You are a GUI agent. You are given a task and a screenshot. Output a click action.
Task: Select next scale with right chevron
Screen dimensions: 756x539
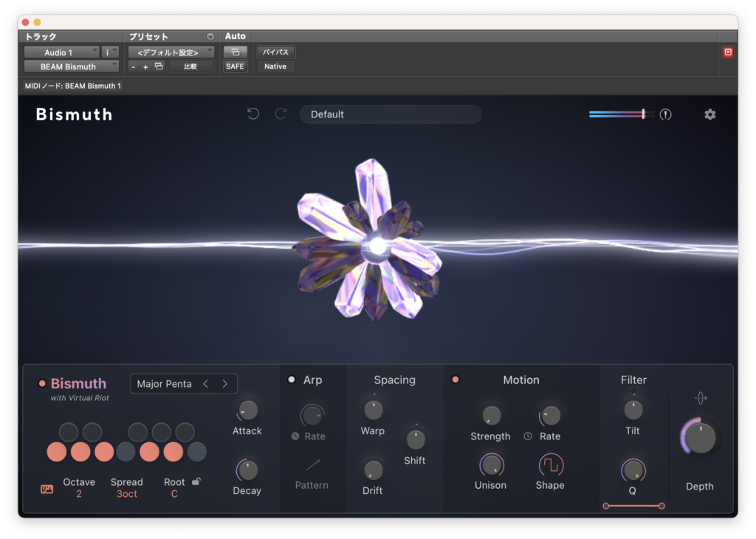(x=224, y=384)
